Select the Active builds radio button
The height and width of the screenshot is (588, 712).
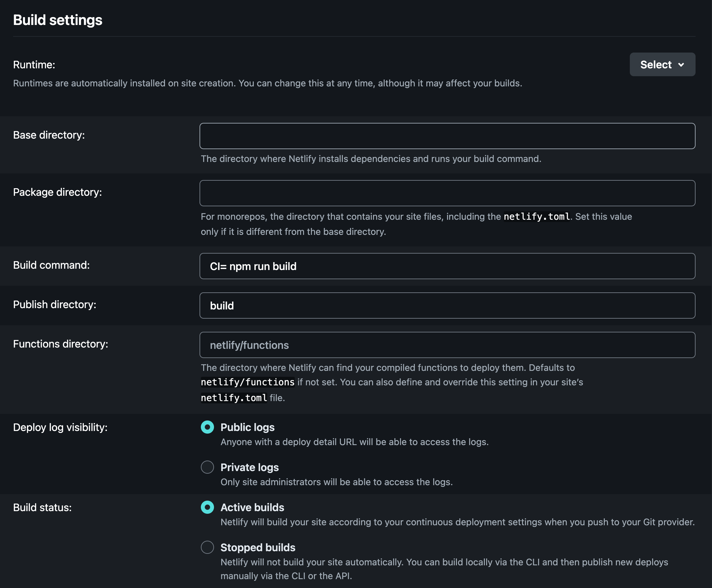click(207, 507)
